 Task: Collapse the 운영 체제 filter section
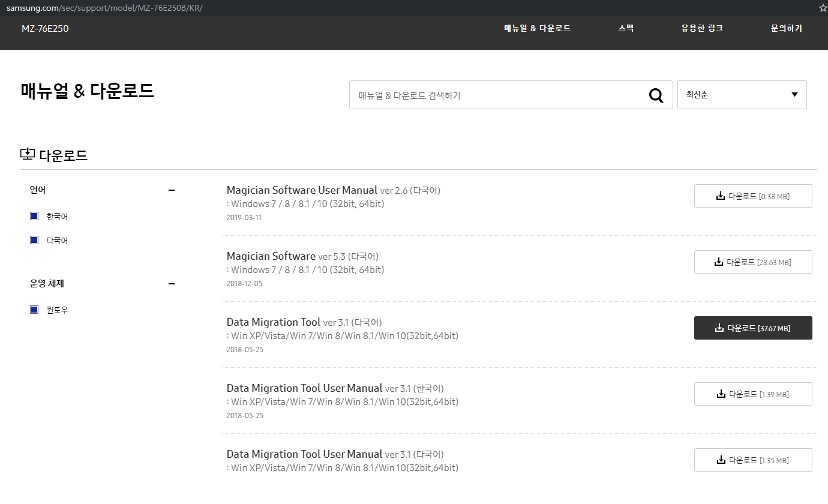[x=172, y=284]
